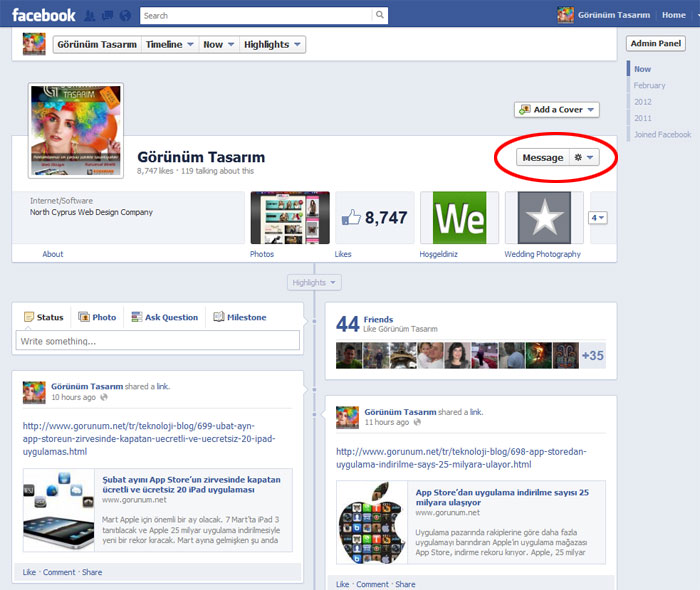Open Görünüm Tasarım profile in top bar
This screenshot has height=590, width=700.
(x=604, y=15)
